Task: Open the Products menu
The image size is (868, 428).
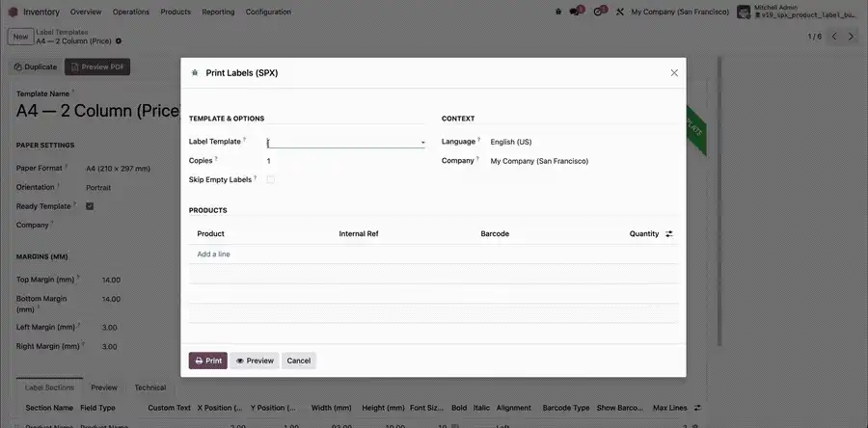Action: click(x=176, y=12)
